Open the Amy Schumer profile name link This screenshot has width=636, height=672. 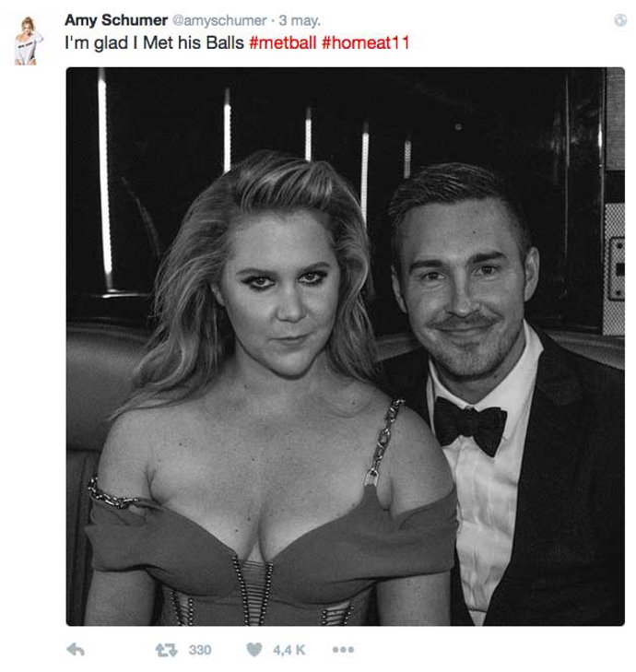pos(115,19)
